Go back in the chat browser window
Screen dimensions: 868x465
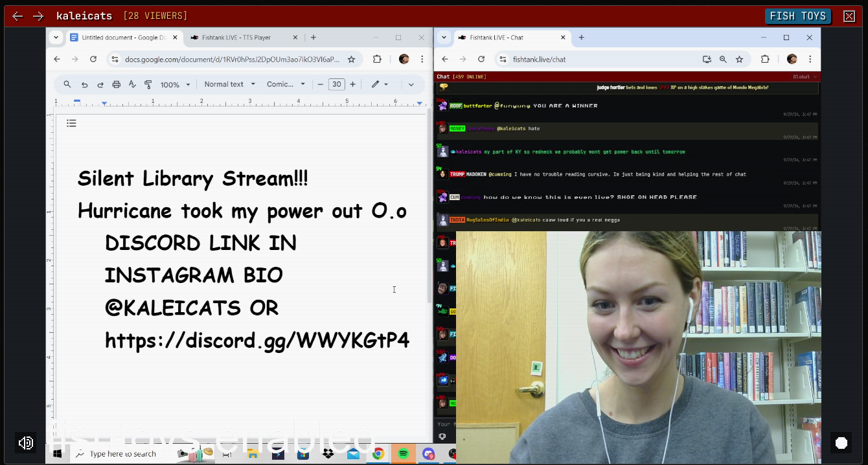tap(445, 59)
